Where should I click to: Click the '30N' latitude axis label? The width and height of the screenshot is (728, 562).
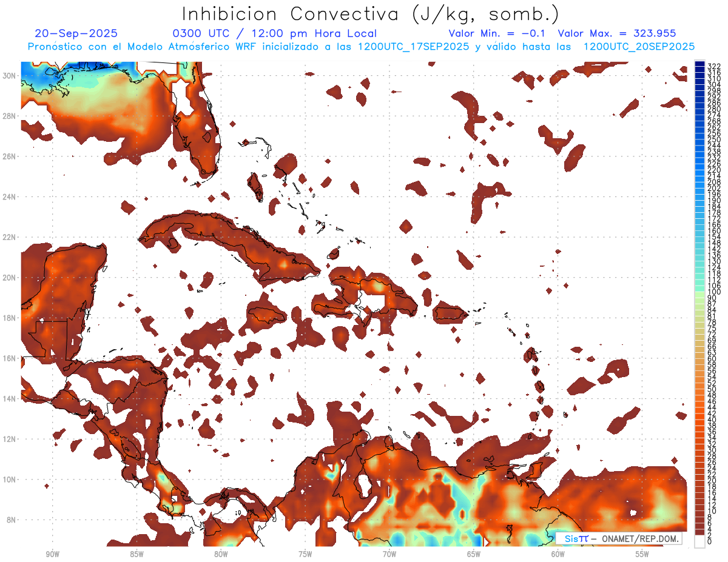point(10,75)
